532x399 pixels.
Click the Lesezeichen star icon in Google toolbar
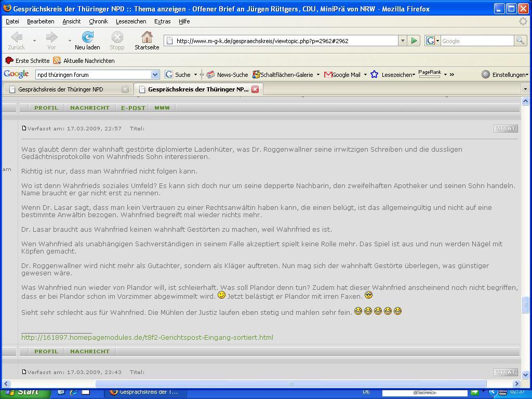[374, 75]
